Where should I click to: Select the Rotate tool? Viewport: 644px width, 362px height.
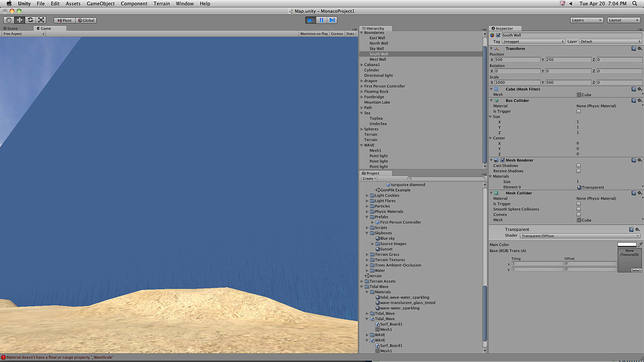[30, 19]
